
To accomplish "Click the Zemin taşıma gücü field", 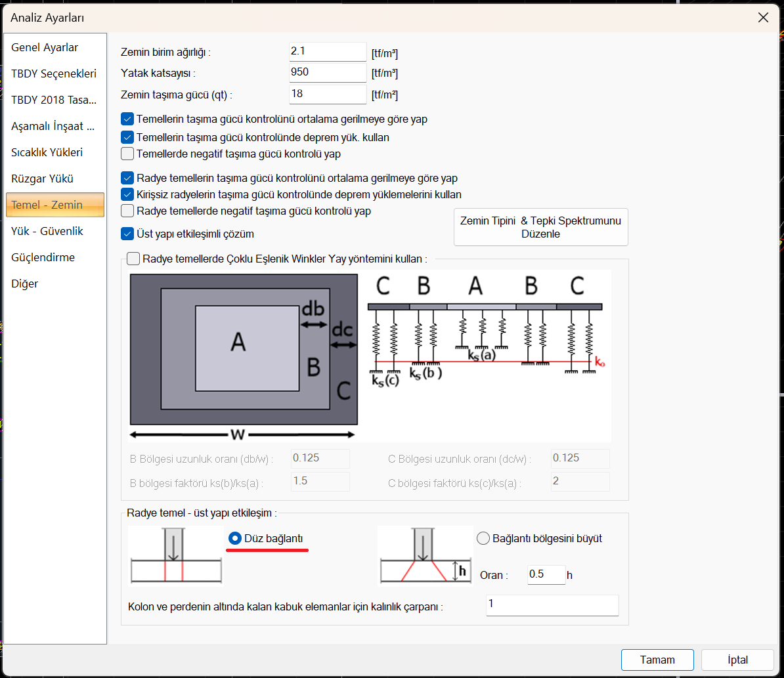I will [327, 94].
